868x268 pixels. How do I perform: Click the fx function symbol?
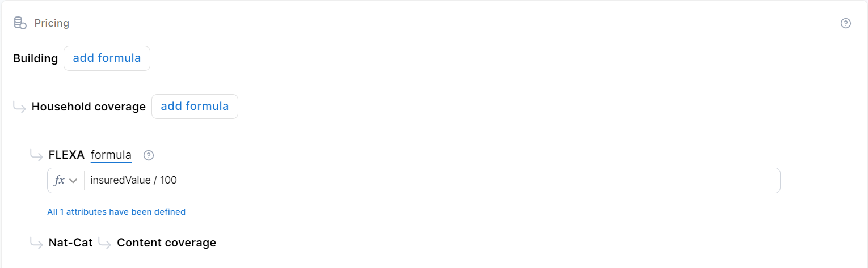click(59, 181)
